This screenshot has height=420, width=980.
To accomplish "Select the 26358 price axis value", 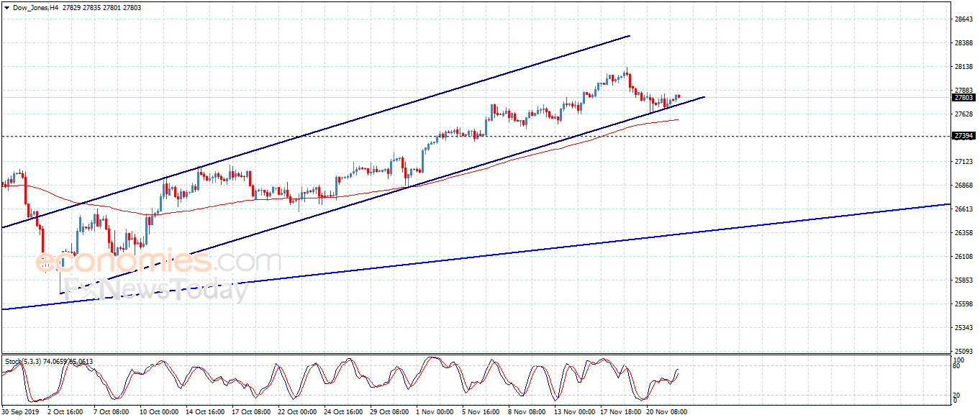I will click(964, 233).
